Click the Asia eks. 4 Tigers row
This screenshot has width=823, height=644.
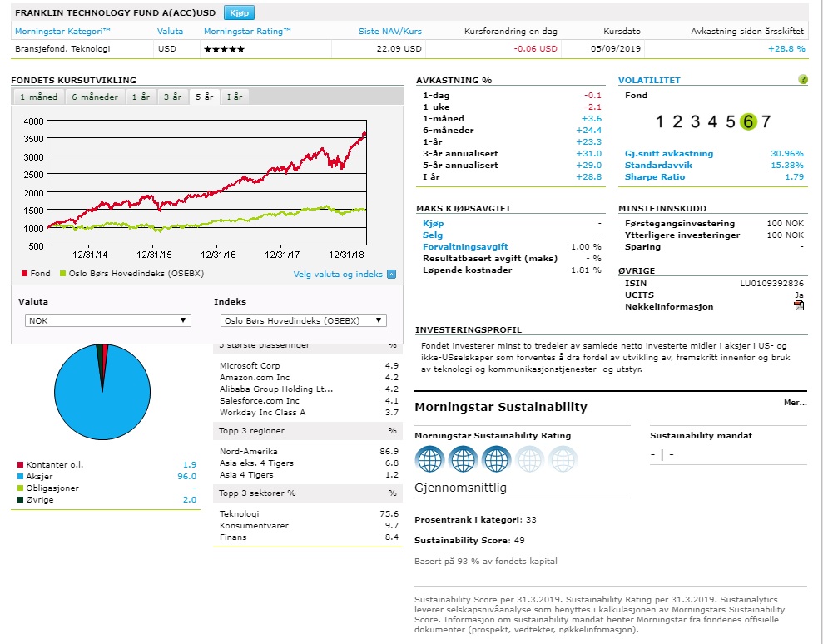pyautogui.click(x=309, y=463)
